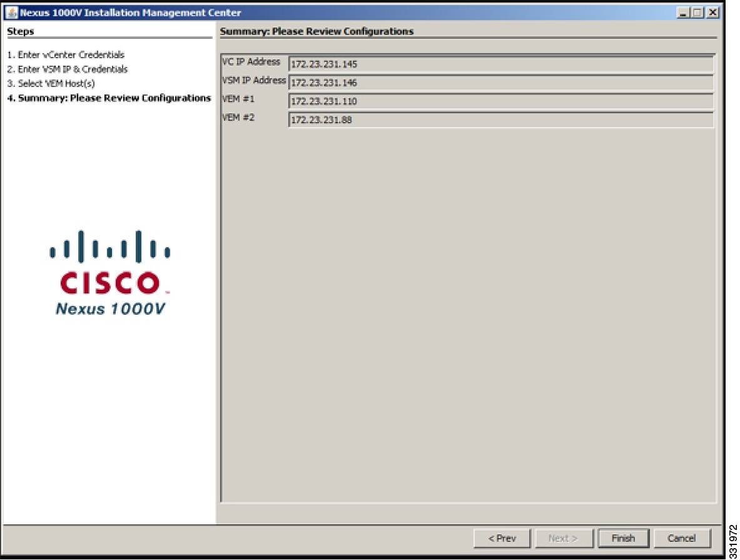
Task: Select the VEM #1 address field
Action: tap(500, 101)
